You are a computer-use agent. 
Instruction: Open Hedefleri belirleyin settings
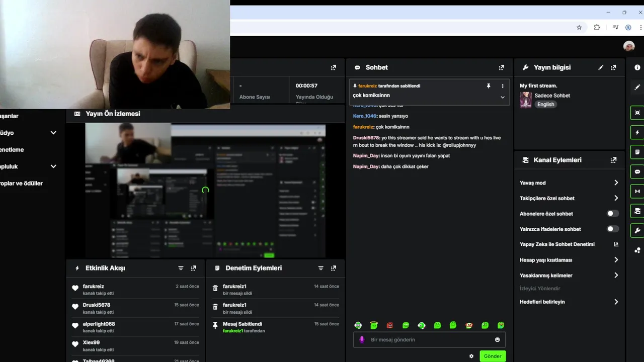[x=569, y=302]
